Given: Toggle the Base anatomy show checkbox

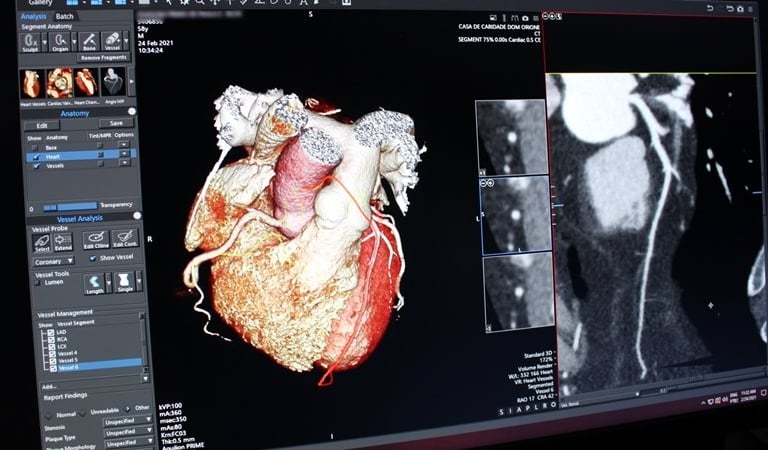Looking at the screenshot, I should coord(35,148).
